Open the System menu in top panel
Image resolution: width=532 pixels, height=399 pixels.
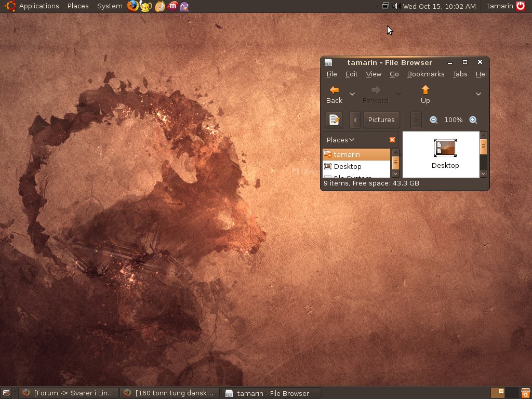[x=110, y=6]
